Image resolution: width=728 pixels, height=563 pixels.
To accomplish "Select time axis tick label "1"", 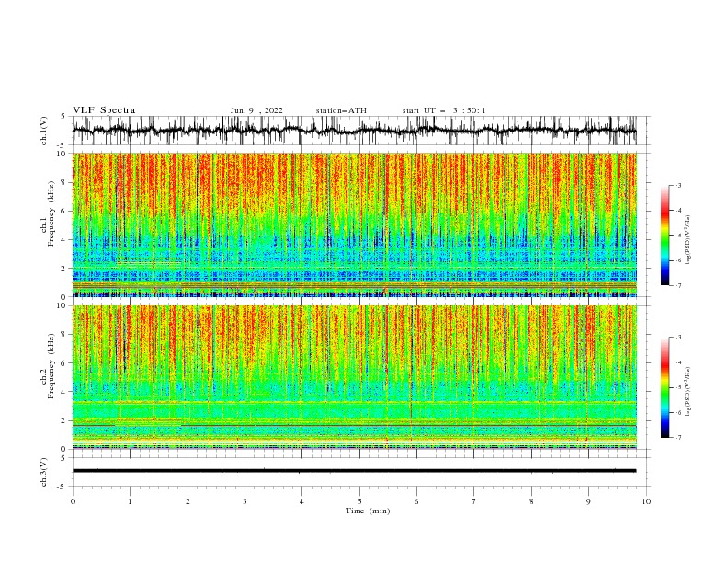I will tap(130, 501).
